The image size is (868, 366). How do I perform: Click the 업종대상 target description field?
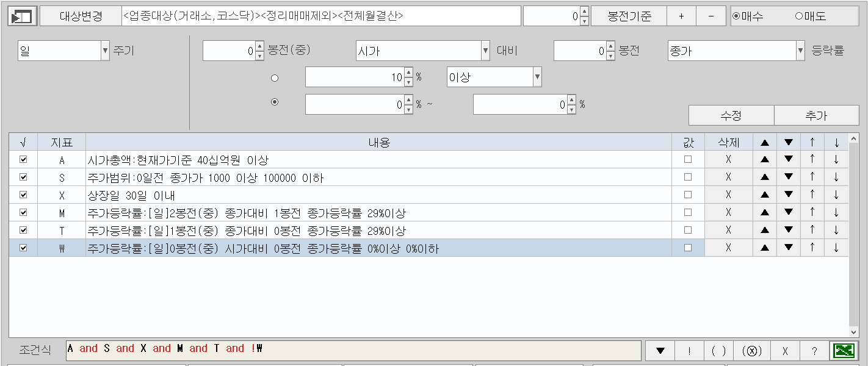tap(322, 16)
